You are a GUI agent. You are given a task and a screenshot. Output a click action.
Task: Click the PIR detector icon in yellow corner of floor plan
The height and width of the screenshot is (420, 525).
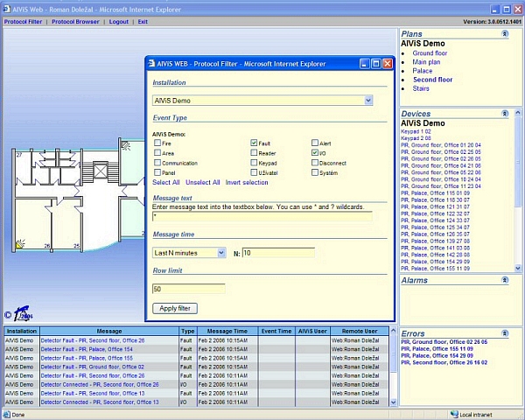point(20,243)
